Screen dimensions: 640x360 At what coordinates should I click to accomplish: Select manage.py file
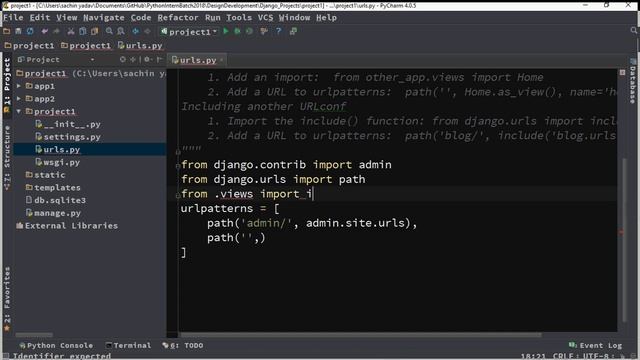point(53,213)
